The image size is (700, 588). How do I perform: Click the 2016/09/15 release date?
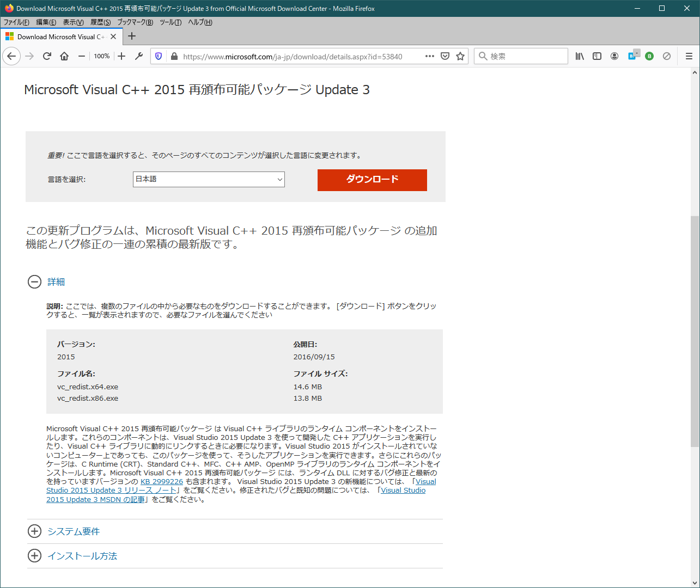click(x=314, y=357)
